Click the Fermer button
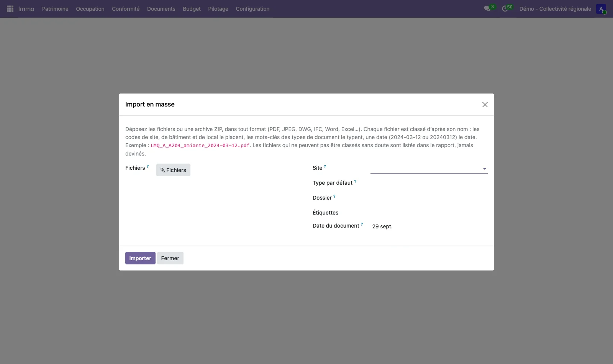The image size is (613, 364). pos(170,258)
